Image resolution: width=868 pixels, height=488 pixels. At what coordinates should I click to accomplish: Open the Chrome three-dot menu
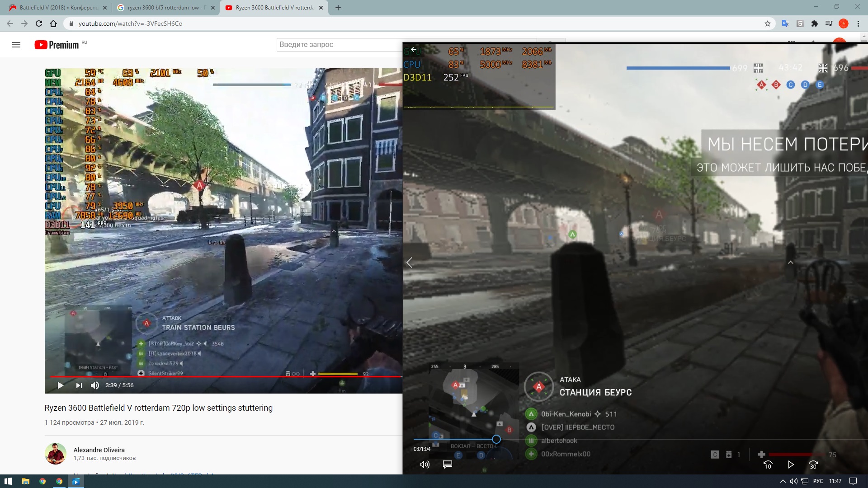pos(858,23)
